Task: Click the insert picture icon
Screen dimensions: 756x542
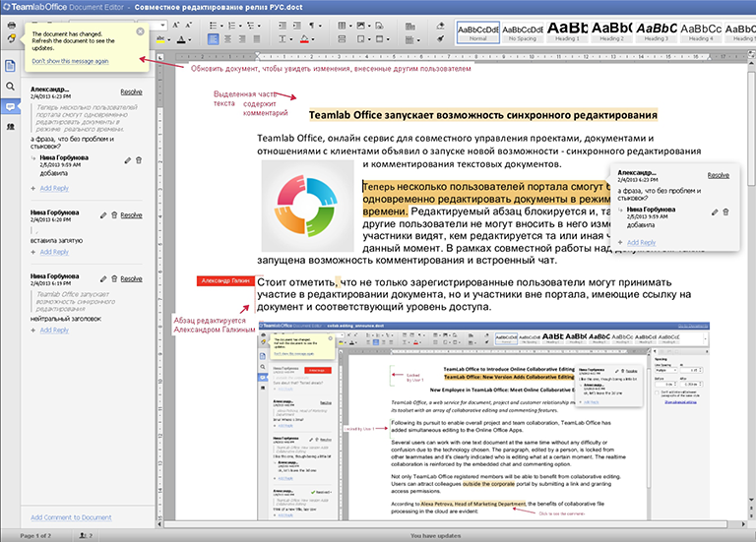Action: tap(360, 25)
